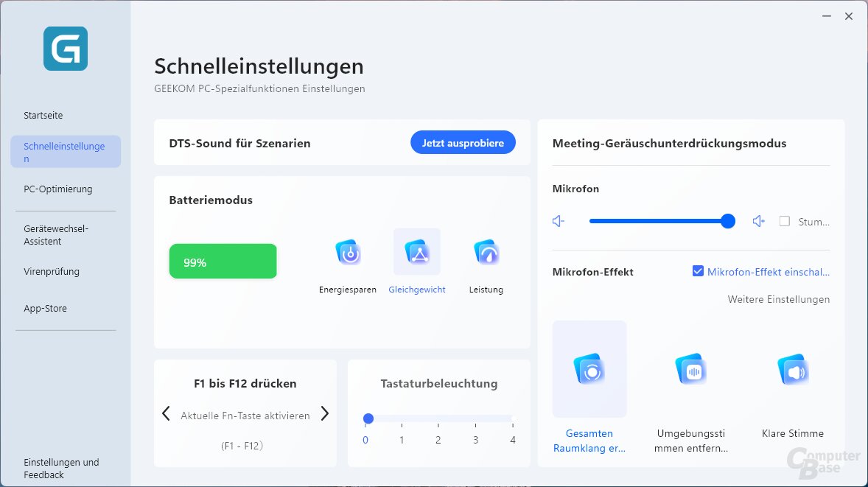Select the Leistung battery mode icon
The image size is (868, 487).
pos(486,251)
